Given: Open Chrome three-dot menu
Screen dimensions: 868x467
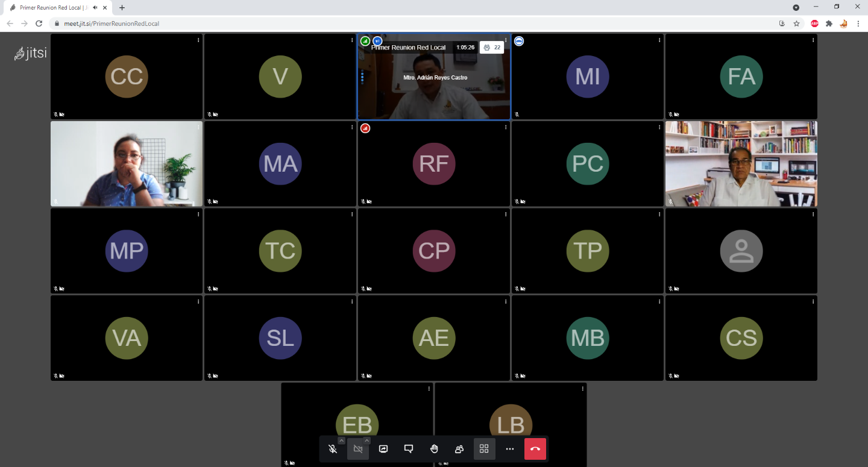Looking at the screenshot, I should coord(858,24).
